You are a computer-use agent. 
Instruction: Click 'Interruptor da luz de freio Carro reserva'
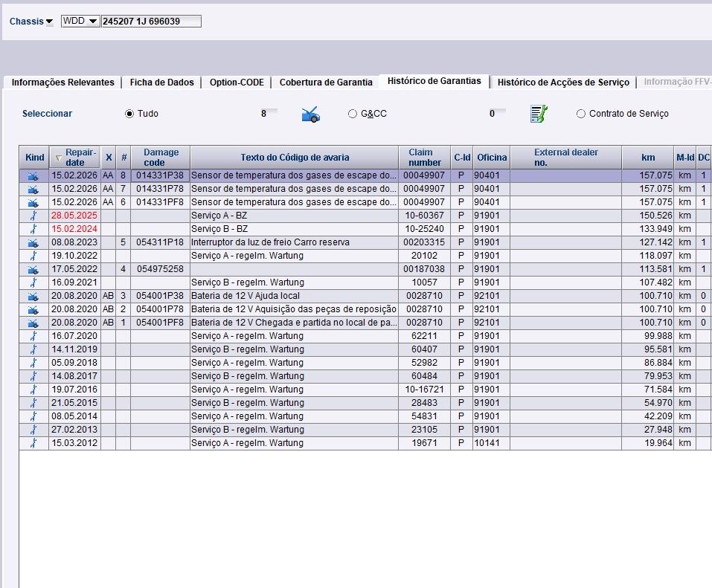270,242
